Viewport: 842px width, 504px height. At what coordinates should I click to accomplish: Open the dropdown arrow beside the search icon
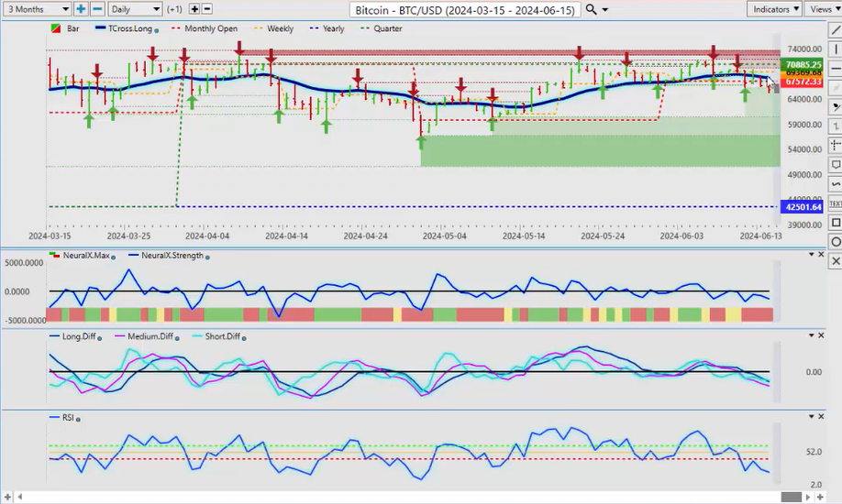point(605,10)
